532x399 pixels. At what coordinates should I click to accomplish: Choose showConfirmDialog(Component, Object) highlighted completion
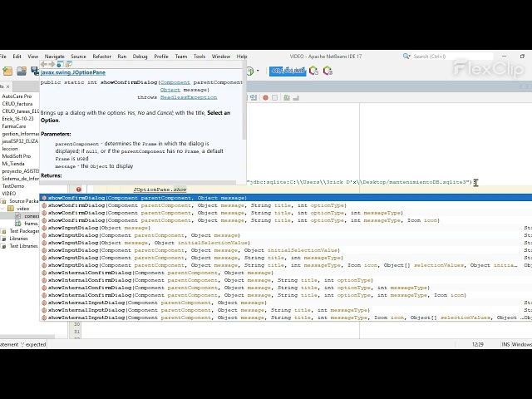(286, 198)
